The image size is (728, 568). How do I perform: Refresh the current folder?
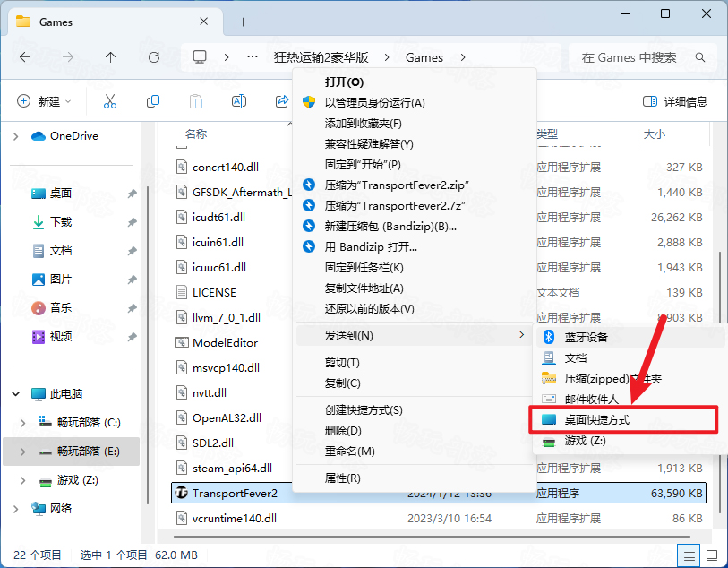(154, 57)
